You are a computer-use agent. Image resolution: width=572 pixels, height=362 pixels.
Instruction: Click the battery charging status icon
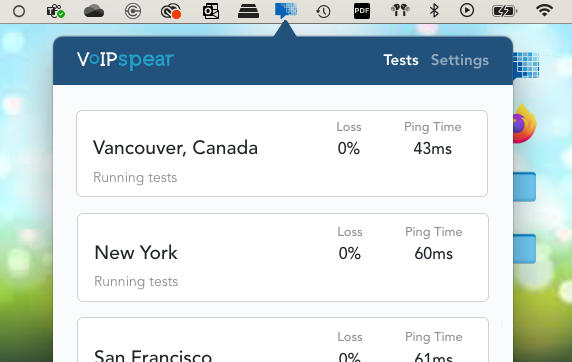coord(505,11)
